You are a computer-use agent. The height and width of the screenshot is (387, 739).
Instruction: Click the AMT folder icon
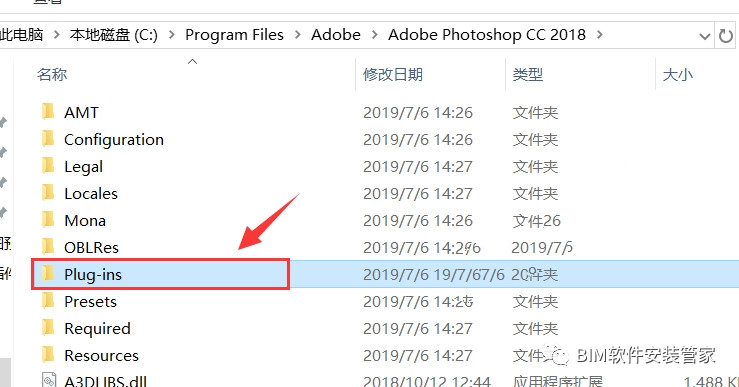pos(48,112)
